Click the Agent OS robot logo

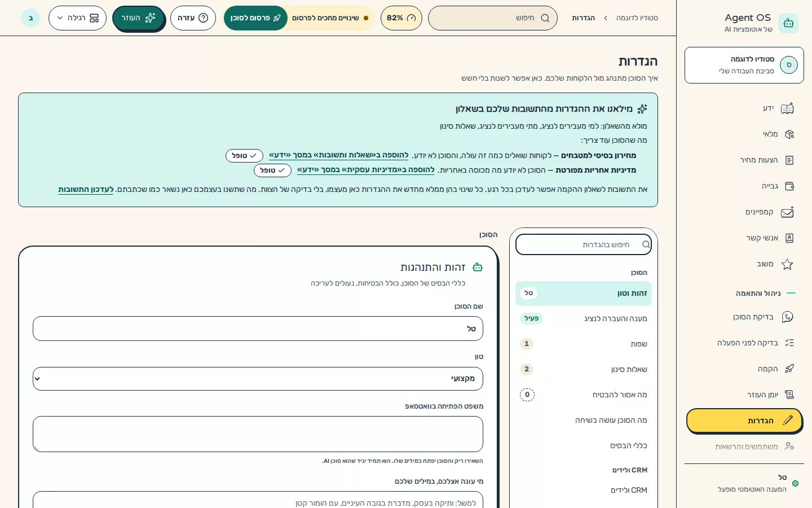tap(788, 23)
